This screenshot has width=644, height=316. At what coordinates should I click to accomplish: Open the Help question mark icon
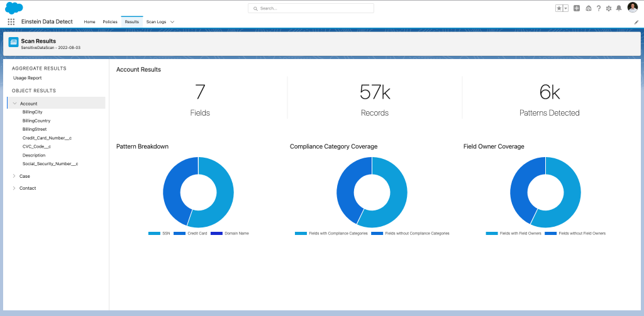[599, 8]
